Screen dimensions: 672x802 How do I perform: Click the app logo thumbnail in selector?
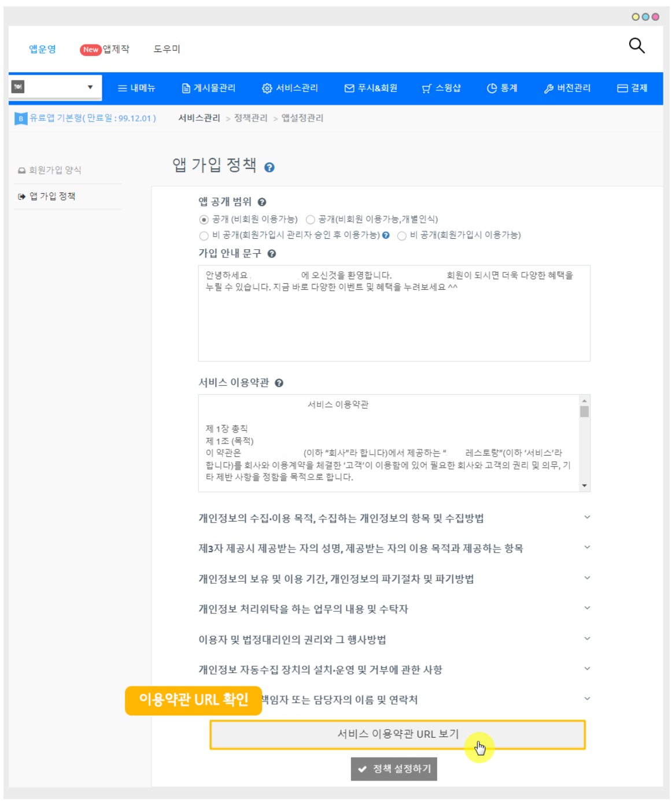(x=18, y=87)
